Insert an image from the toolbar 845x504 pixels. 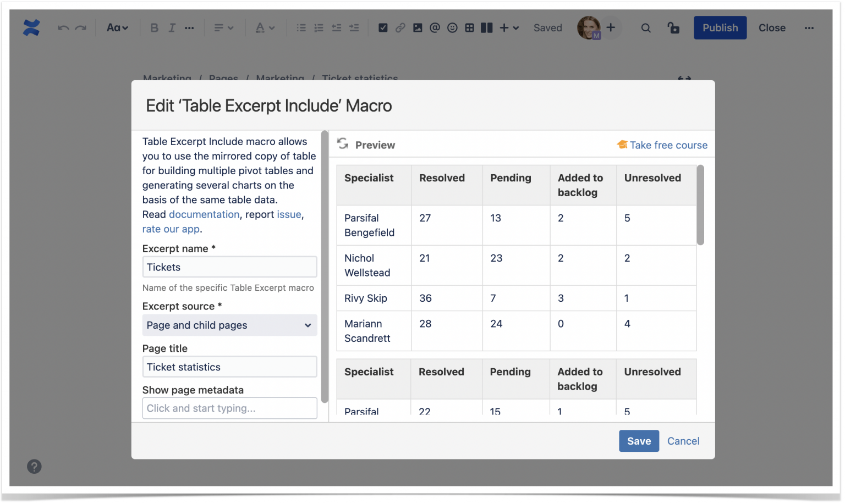click(418, 27)
